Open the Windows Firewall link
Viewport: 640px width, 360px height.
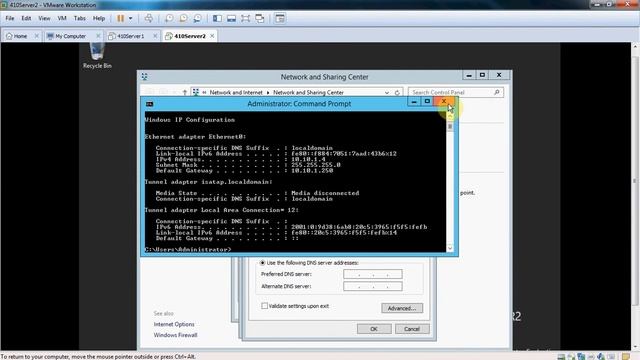(176, 335)
